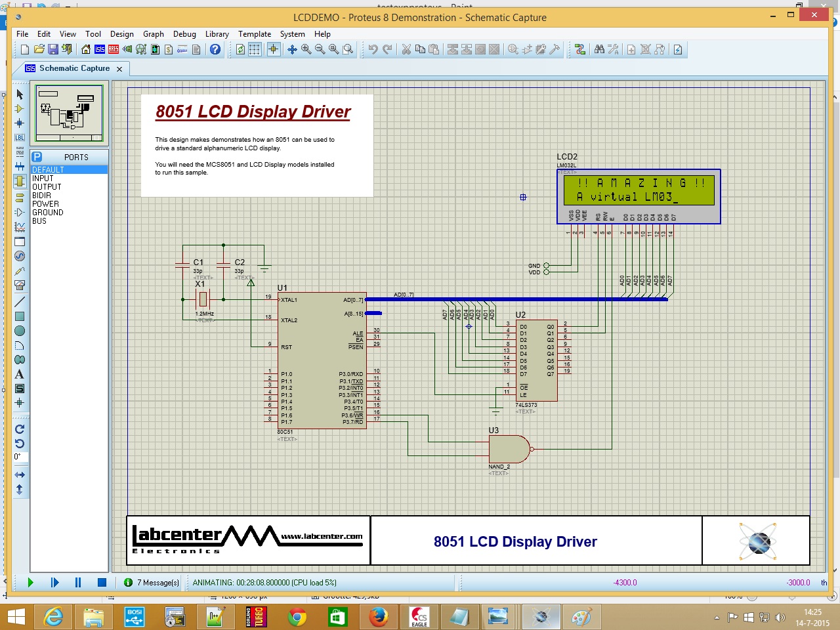
Task: Go to the Home page icon
Action: [86, 49]
